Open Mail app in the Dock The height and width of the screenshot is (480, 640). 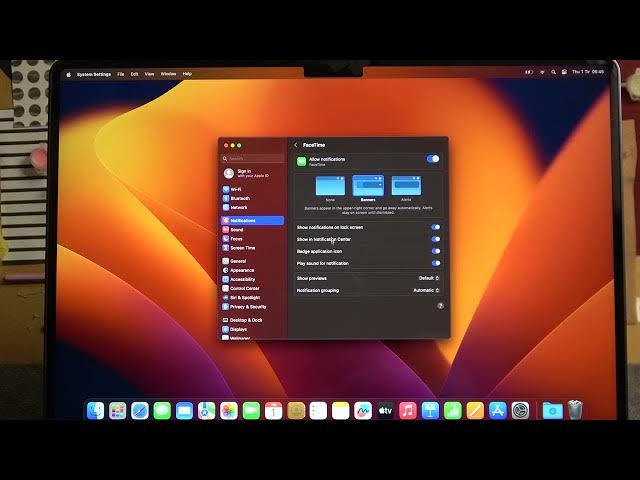click(x=184, y=410)
